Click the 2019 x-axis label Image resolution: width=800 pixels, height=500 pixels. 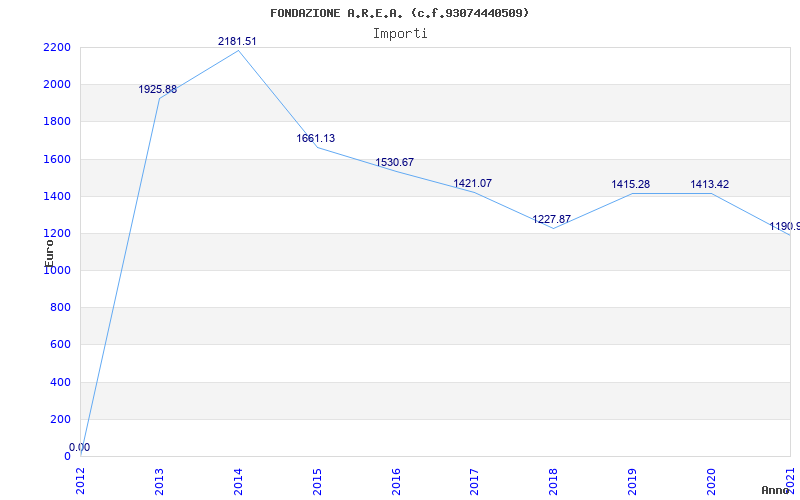pos(633,482)
